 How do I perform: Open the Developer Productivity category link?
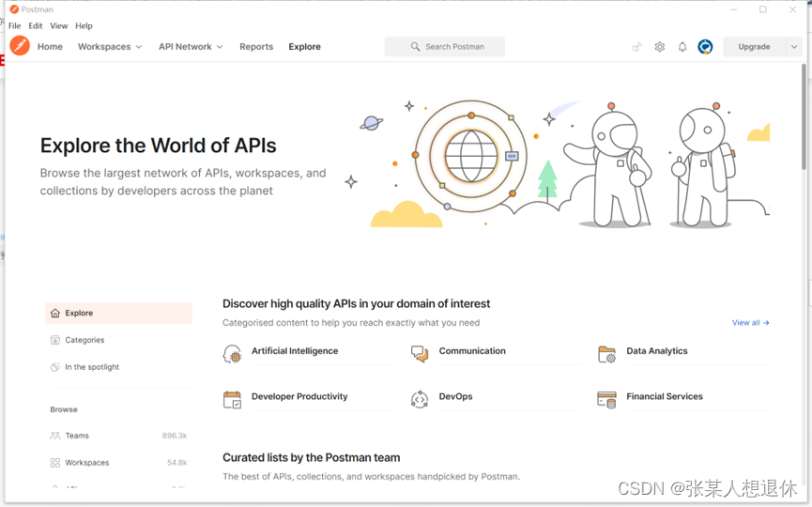[299, 396]
